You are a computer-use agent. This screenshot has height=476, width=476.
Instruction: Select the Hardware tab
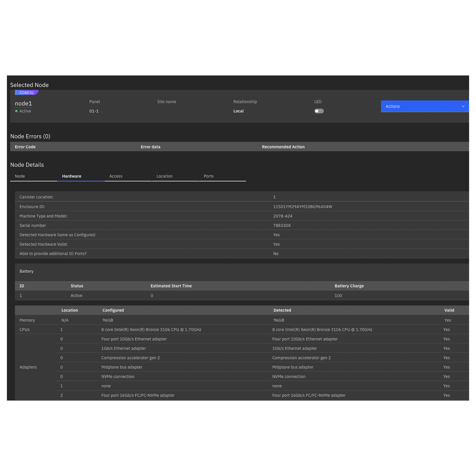pos(72,176)
